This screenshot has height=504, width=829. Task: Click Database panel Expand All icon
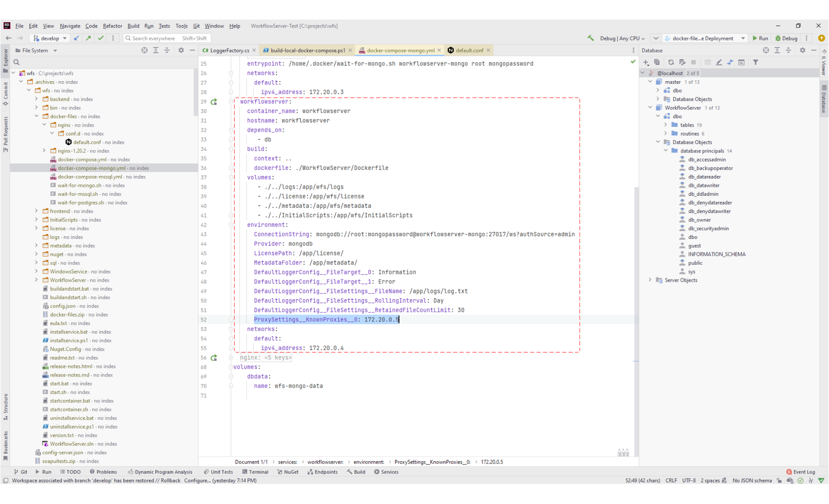[x=777, y=50]
